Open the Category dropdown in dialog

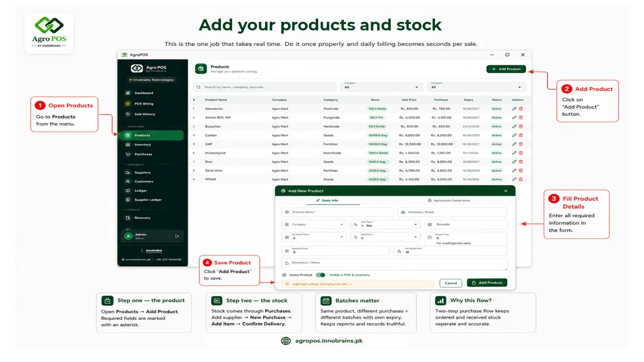pyautogui.click(x=314, y=224)
